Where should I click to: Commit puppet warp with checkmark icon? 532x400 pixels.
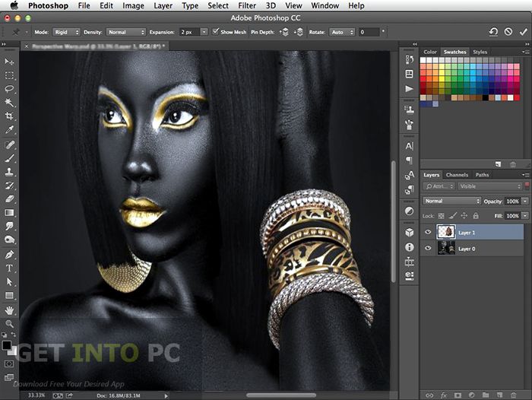(522, 32)
